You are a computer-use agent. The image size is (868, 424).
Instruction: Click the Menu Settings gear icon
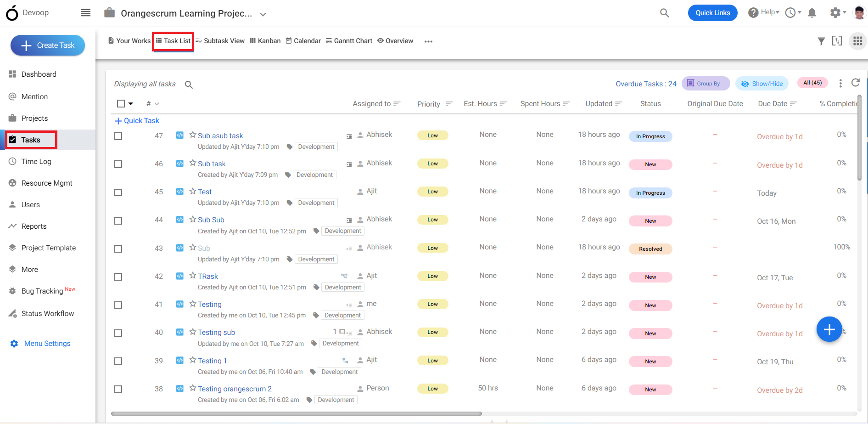tap(14, 344)
